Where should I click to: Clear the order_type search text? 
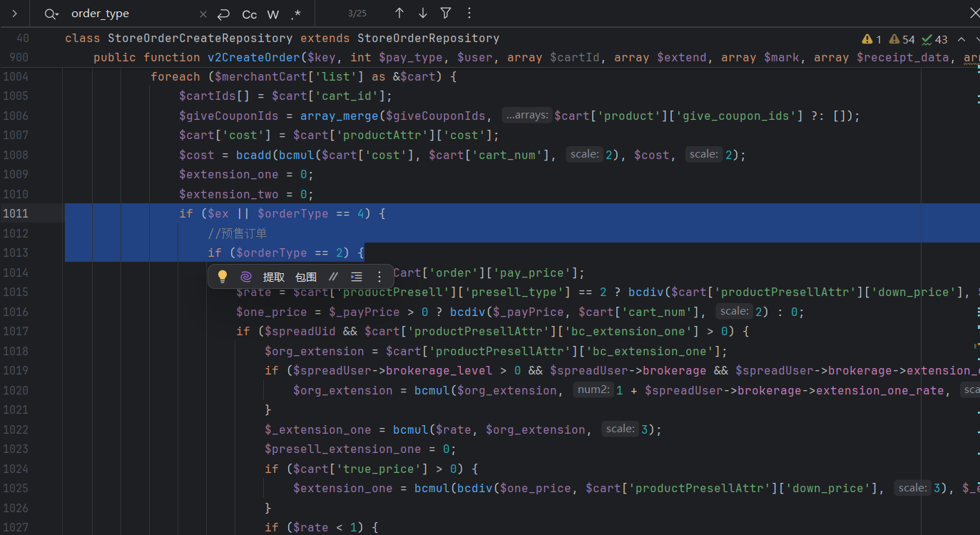203,14
